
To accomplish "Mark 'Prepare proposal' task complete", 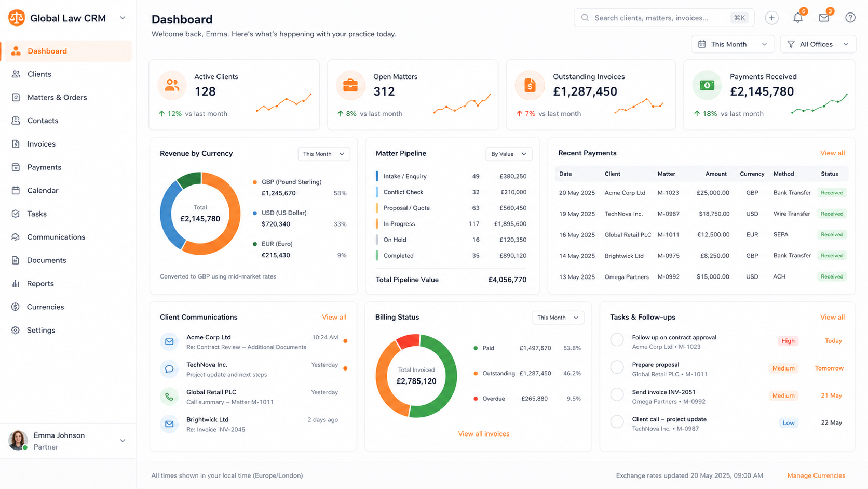I will pyautogui.click(x=617, y=367).
